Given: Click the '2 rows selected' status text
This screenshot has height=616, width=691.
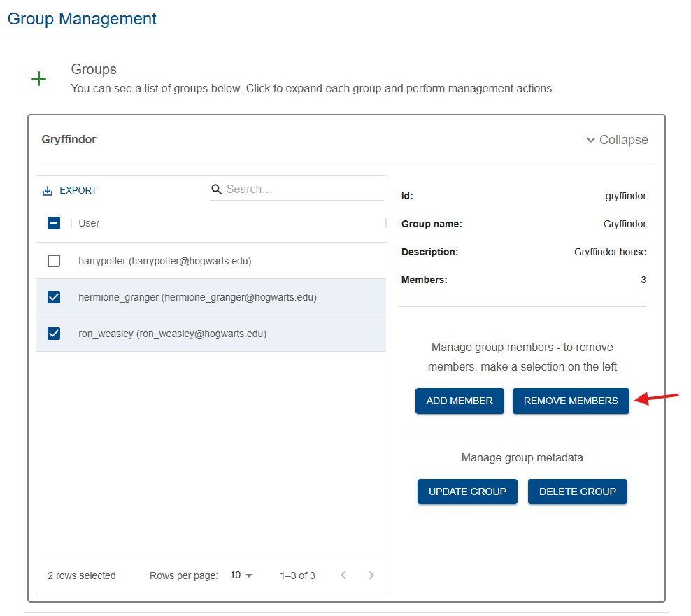Looking at the screenshot, I should pyautogui.click(x=82, y=575).
